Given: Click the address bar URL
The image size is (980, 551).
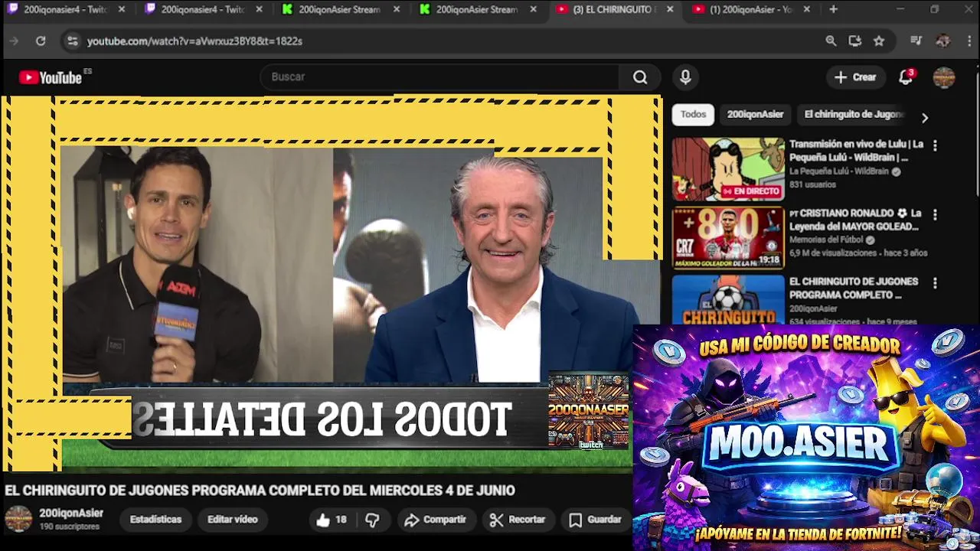Looking at the screenshot, I should tap(194, 41).
